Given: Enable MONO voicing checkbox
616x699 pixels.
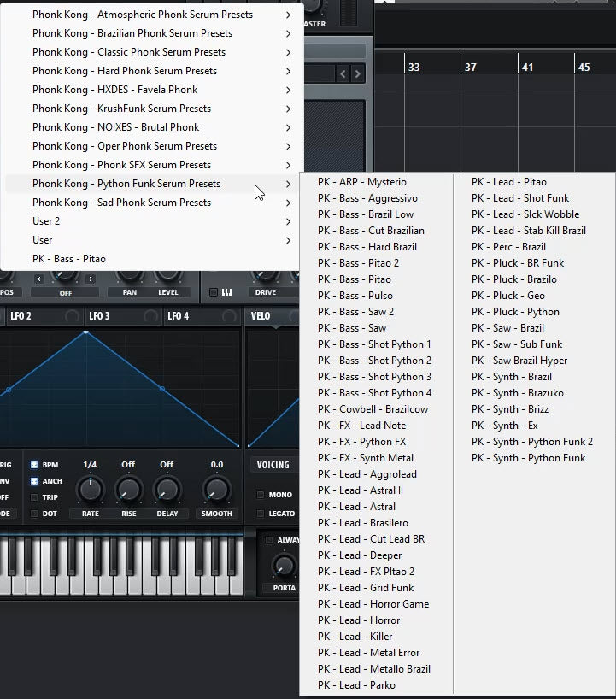Looking at the screenshot, I should click(x=261, y=495).
